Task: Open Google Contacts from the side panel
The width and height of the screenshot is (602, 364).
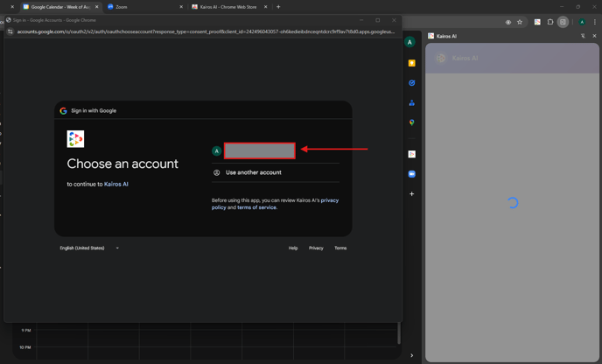Action: pyautogui.click(x=411, y=103)
